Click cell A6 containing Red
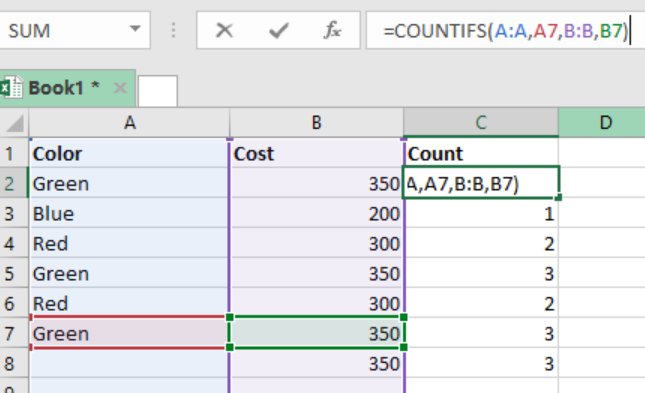Screen dimensions: 645x393 click(x=129, y=304)
